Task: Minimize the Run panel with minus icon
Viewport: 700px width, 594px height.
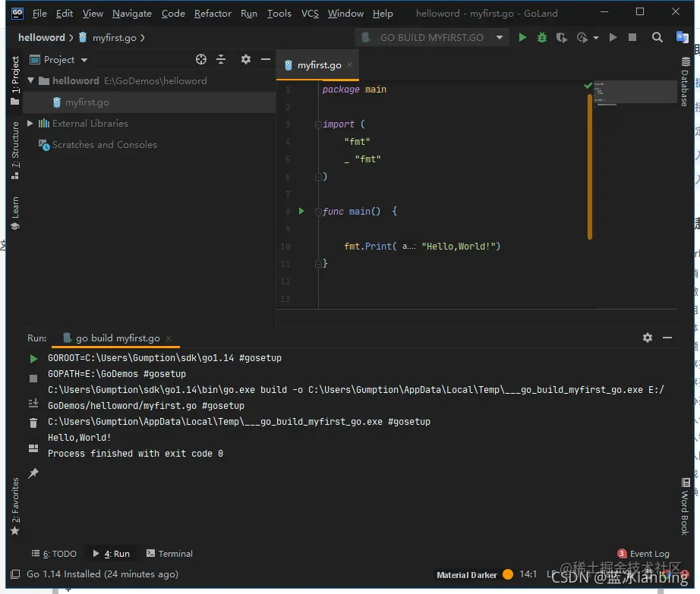Action: click(667, 338)
